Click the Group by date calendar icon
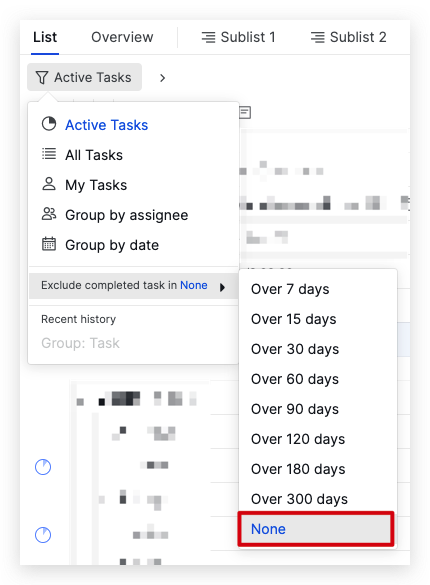Screen dimensions: 430x585 point(49,244)
